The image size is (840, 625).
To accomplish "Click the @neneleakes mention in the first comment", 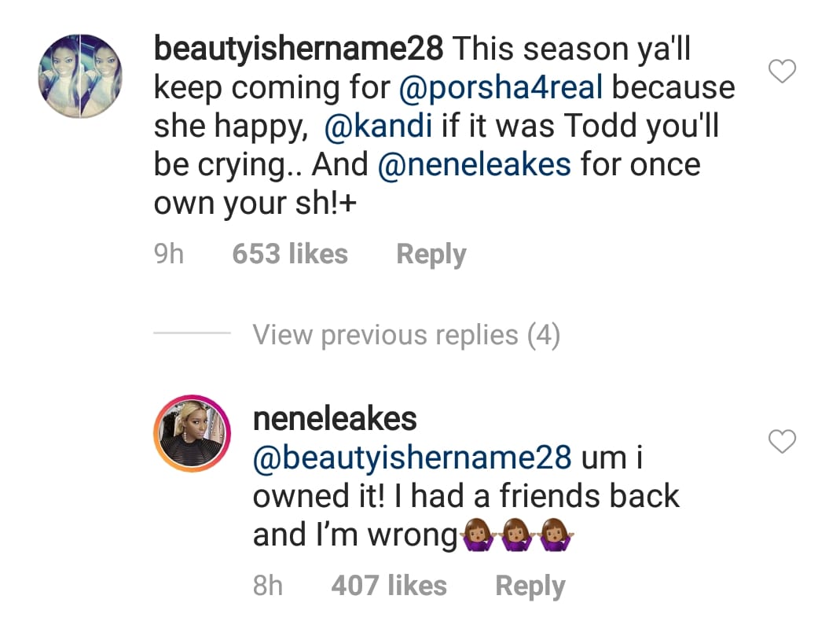I will pyautogui.click(x=475, y=165).
